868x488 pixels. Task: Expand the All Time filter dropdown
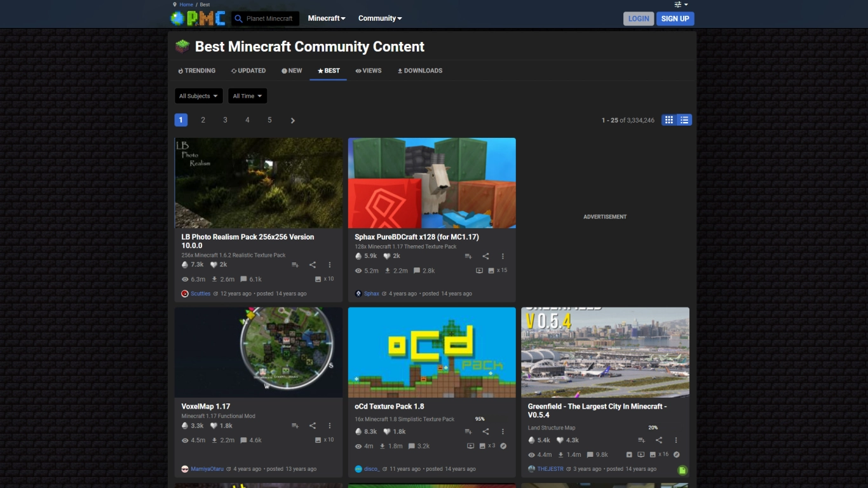click(x=247, y=96)
